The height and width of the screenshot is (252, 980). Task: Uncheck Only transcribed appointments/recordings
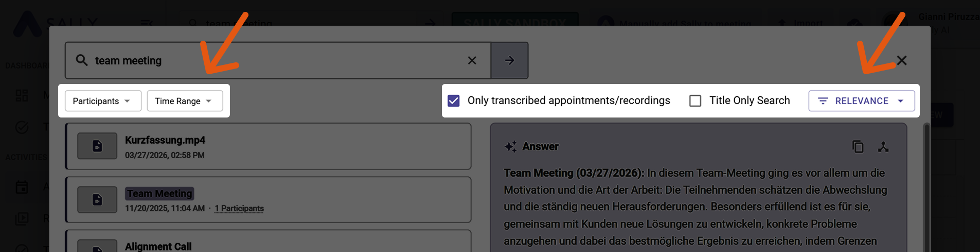[x=454, y=100]
